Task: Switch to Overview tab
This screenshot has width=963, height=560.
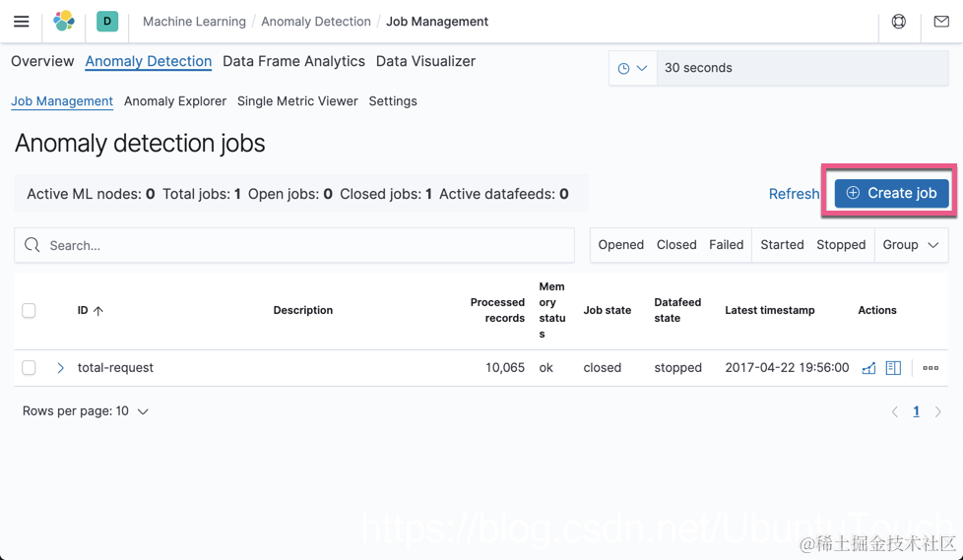Action: [x=42, y=61]
